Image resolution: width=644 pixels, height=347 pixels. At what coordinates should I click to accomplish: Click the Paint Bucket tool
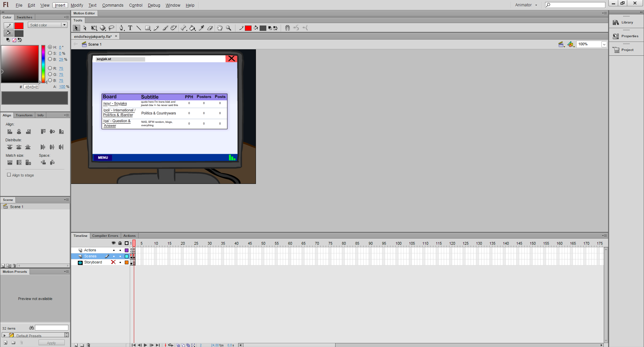pyautogui.click(x=192, y=28)
